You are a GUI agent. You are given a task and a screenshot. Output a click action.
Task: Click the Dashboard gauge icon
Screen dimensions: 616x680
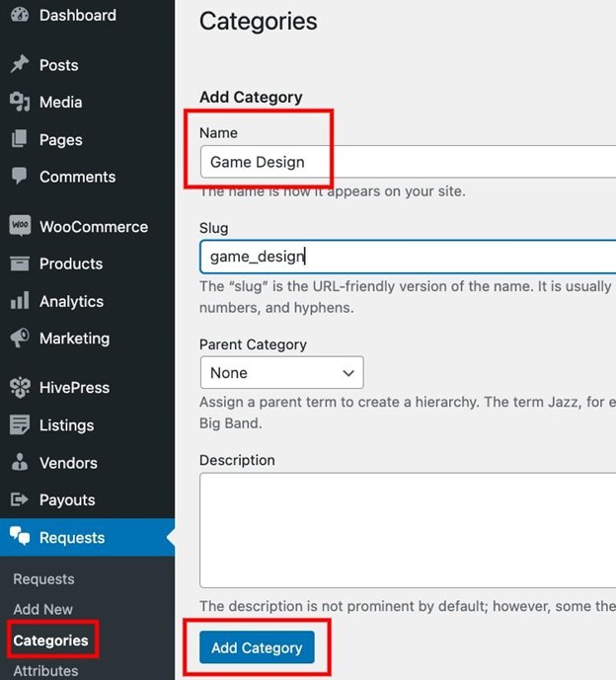coord(20,15)
